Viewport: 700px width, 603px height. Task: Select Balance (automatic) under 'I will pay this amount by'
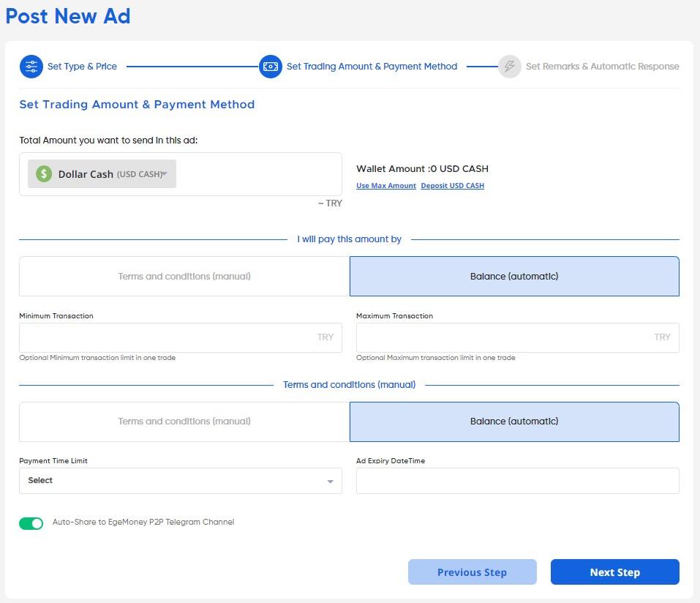pos(514,276)
